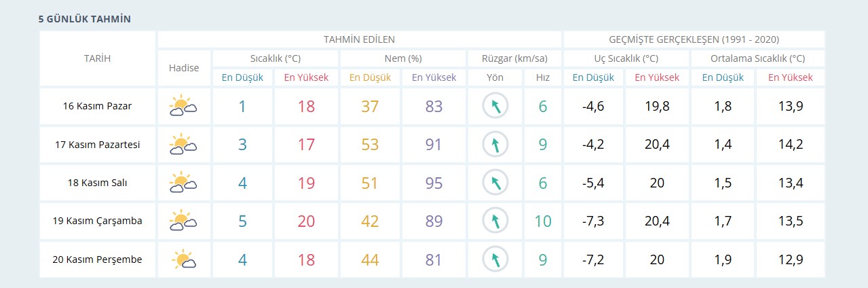
Task: Click the Uç Sıcaklık (°C) header
Action: pyautogui.click(x=626, y=58)
